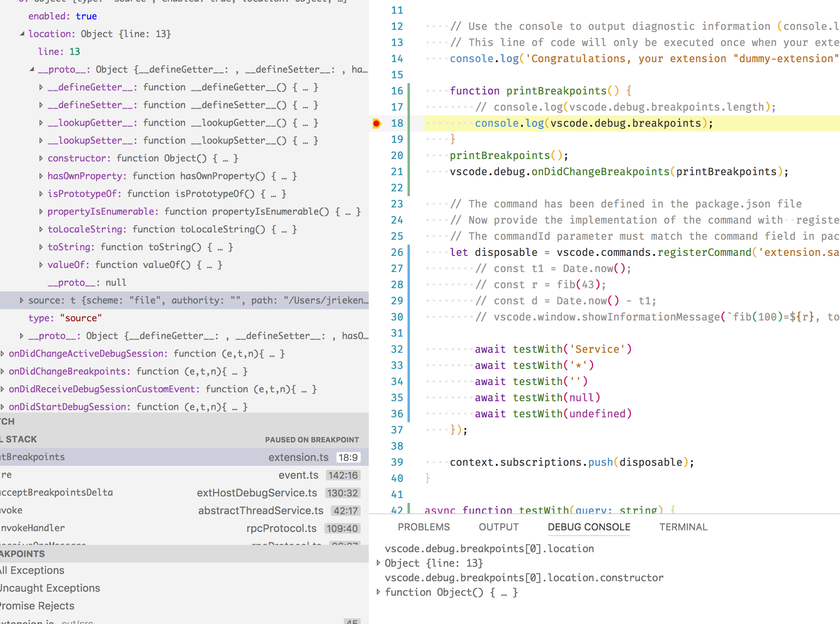This screenshot has height=624, width=840.
Task: Expand function Object() in Debug Console
Action: (378, 592)
